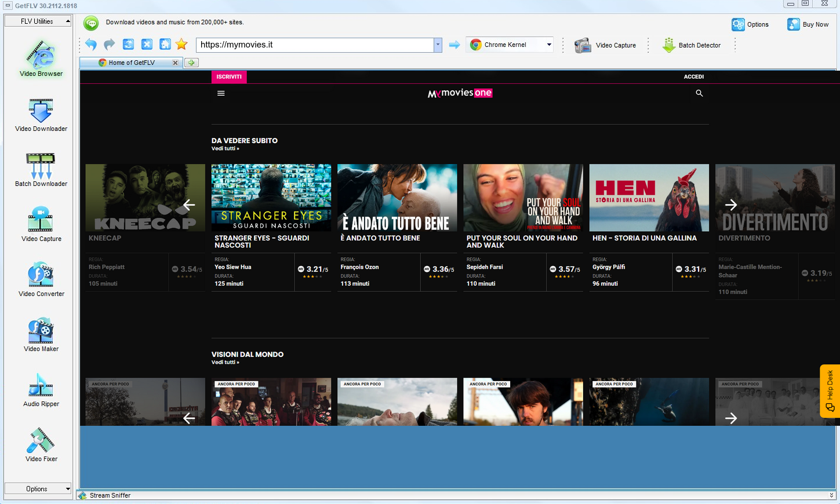Click the blue Go arrow next to address bar

pyautogui.click(x=454, y=45)
